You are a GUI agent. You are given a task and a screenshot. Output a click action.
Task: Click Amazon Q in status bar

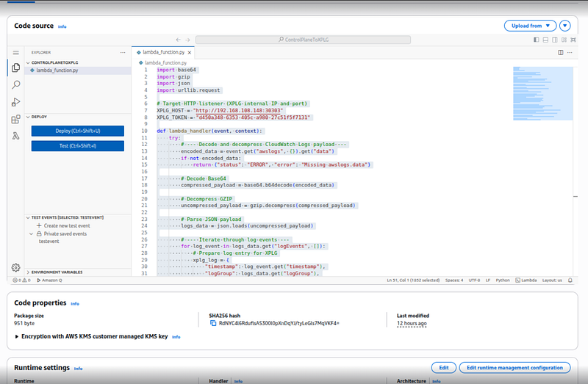click(49, 280)
